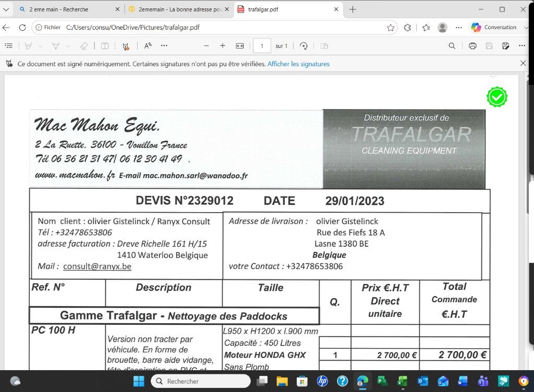Toggle the two-page view icon
Image resolution: width=534 pixels, height=392 pixels.
324,46
